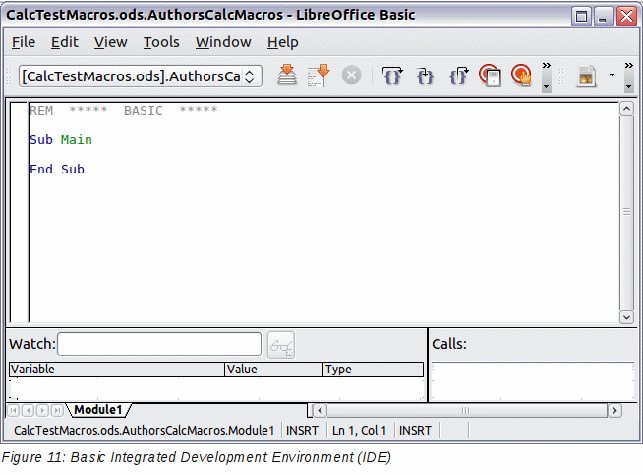Click editor vertical scrollbar down arrow
Image resolution: width=643 pixels, height=475 pixels.
[x=626, y=317]
